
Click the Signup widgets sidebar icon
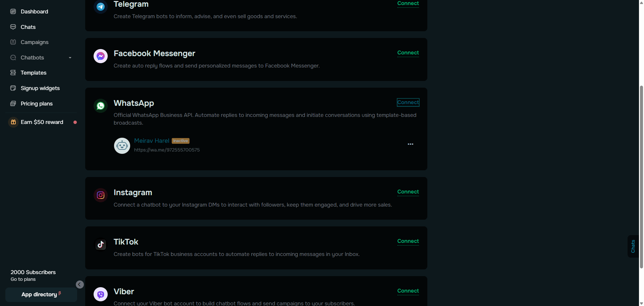[13, 88]
